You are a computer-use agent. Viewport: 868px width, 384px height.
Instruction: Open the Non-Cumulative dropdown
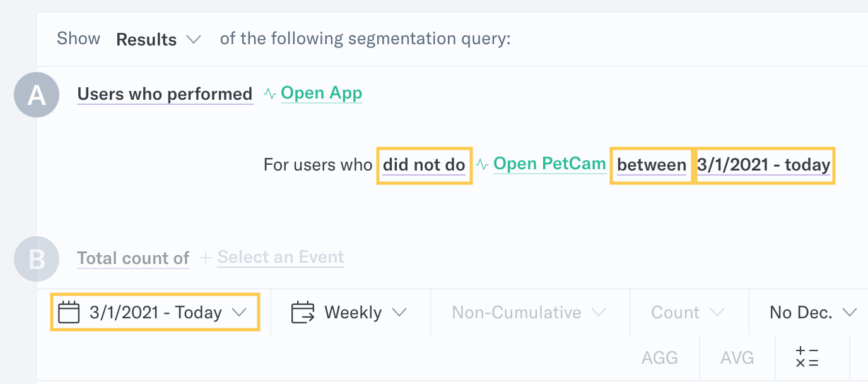(529, 313)
